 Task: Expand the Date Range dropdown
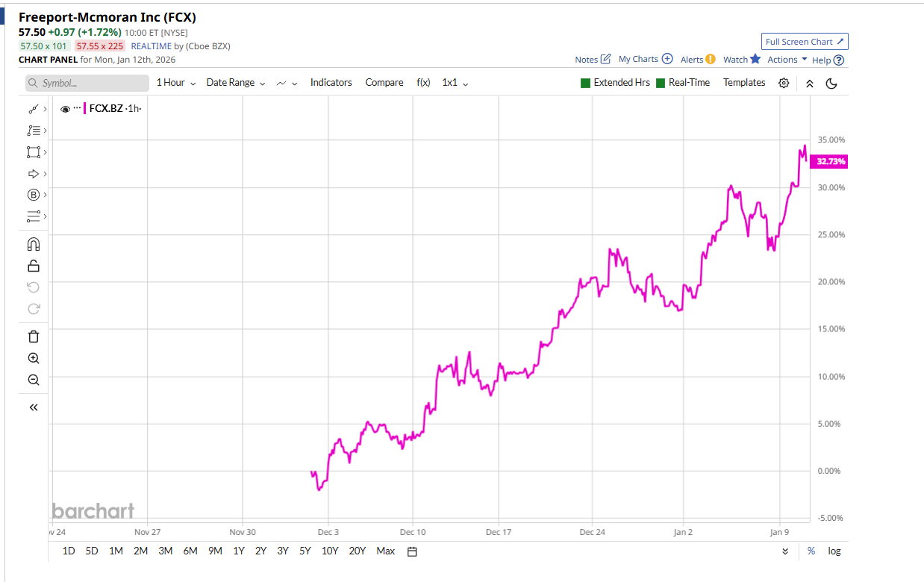coord(236,83)
